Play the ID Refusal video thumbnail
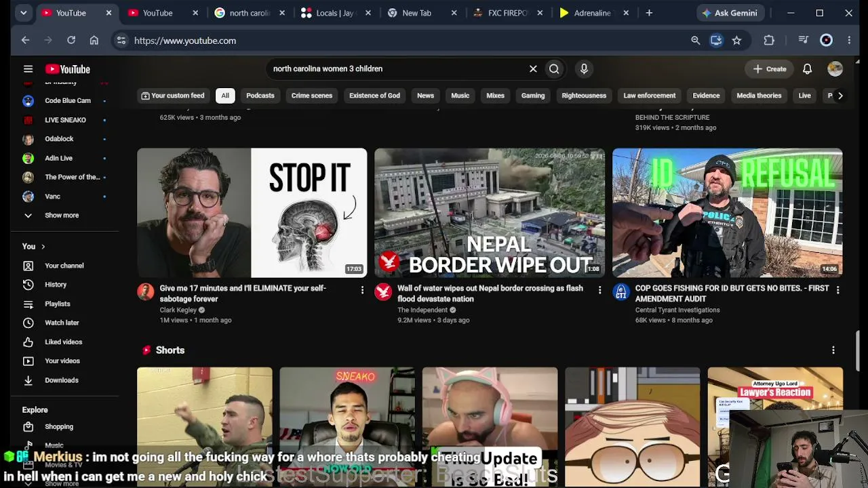Screen dimensions: 868x488 click(728, 213)
